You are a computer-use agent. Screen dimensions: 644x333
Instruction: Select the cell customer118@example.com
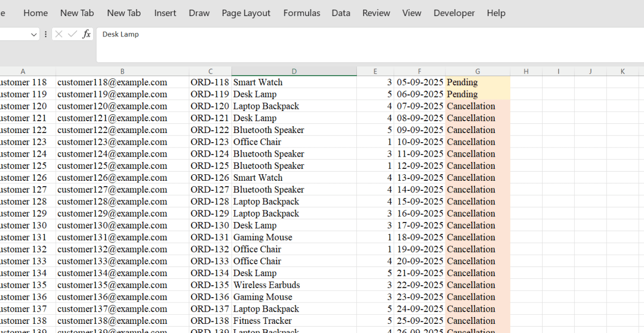122,83
